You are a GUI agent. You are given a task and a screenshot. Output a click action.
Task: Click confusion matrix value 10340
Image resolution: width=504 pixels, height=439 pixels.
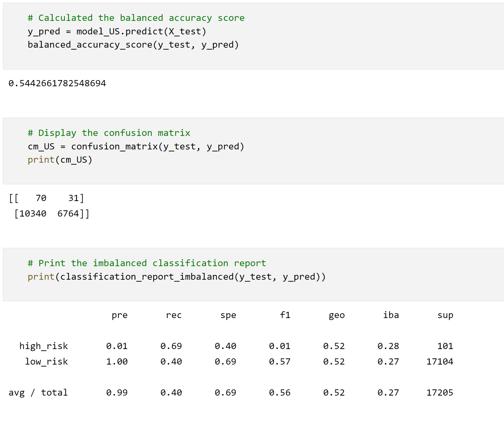[x=33, y=214]
